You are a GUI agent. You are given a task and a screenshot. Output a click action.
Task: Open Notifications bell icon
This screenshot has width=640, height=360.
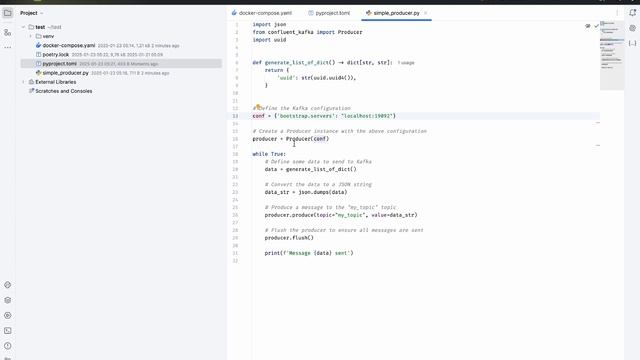click(632, 13)
